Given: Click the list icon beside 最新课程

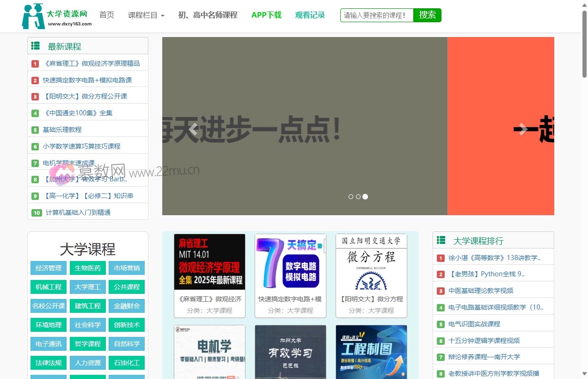Looking at the screenshot, I should click(36, 45).
